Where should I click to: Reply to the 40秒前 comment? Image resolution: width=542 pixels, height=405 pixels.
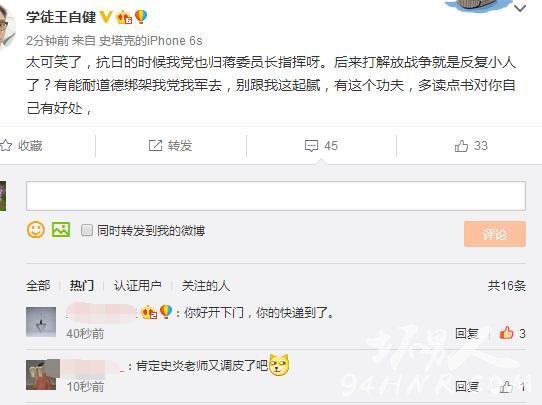467,333
